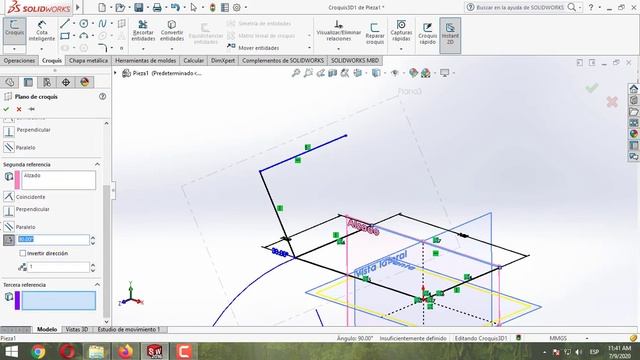Click the Tercera referencia selection box
The width and height of the screenshot is (640, 360).
tap(59, 300)
